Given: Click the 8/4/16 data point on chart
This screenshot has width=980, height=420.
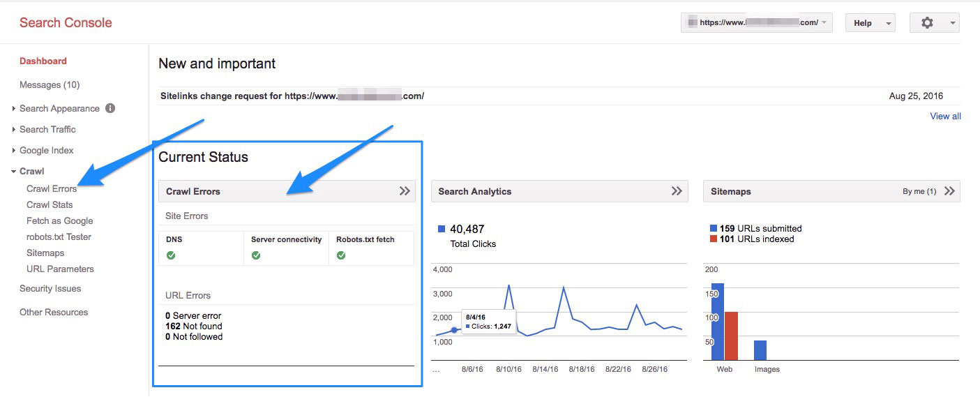Looking at the screenshot, I should [454, 330].
